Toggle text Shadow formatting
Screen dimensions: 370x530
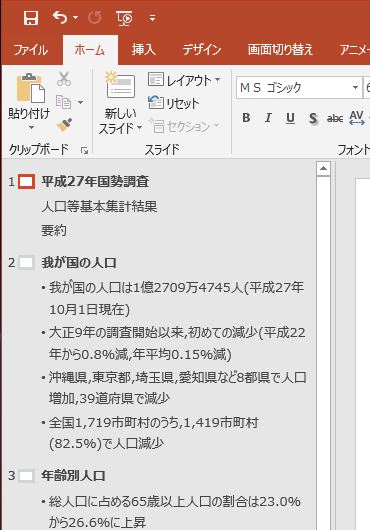(x=313, y=118)
